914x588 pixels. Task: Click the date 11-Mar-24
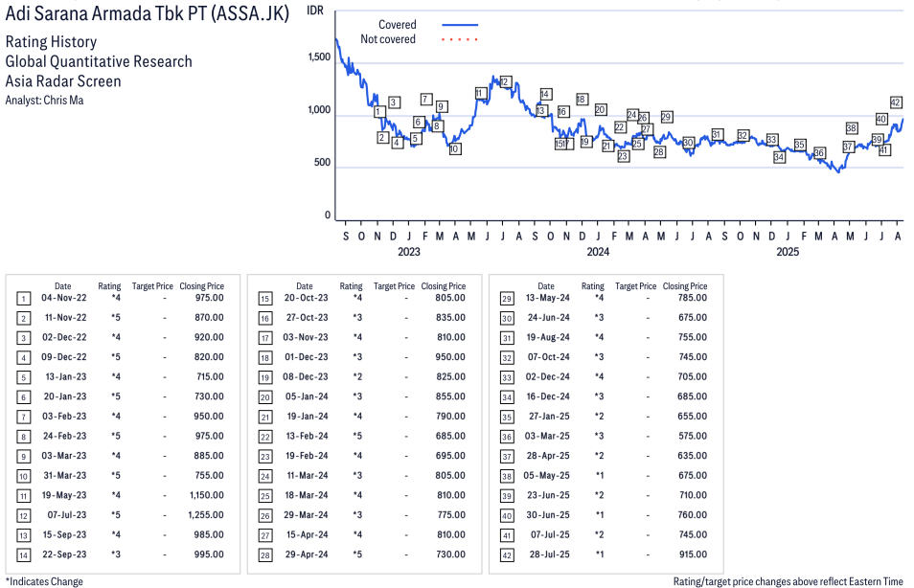308,476
